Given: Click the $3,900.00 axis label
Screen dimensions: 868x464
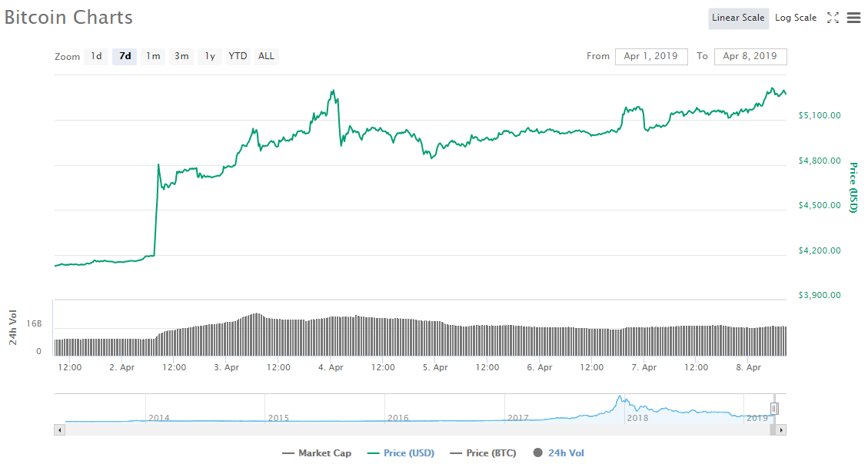Looking at the screenshot, I should tap(820, 295).
